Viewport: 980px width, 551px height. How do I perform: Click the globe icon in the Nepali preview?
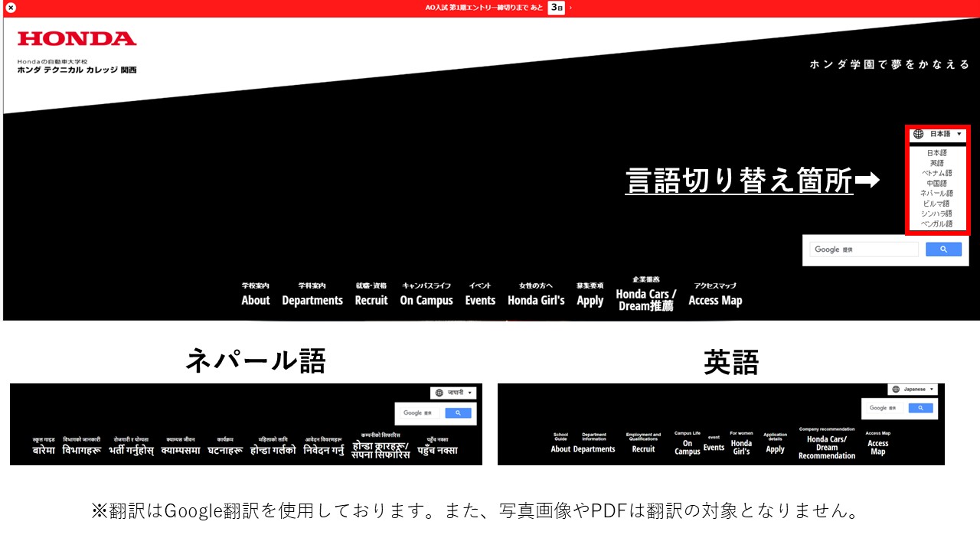point(439,392)
